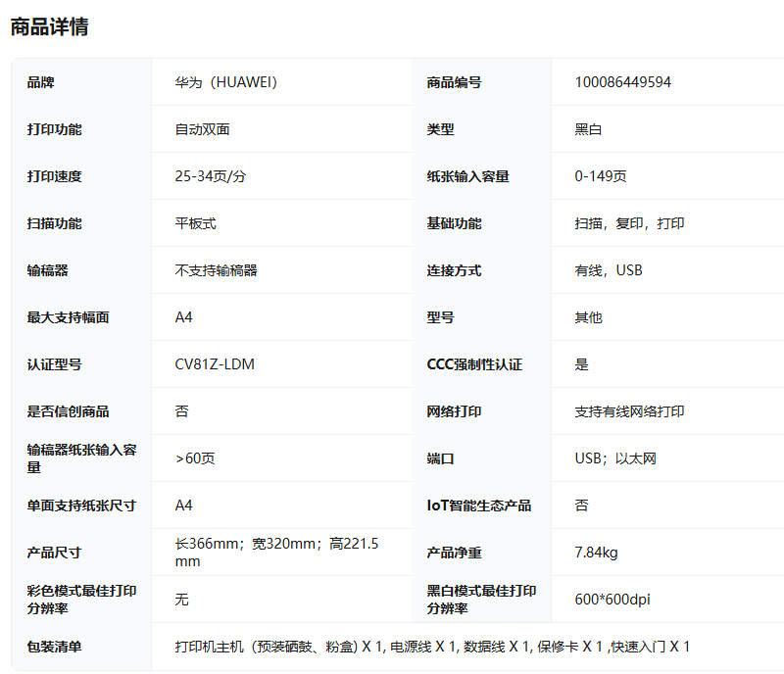Click the 纸张输入容量 label

(x=467, y=176)
